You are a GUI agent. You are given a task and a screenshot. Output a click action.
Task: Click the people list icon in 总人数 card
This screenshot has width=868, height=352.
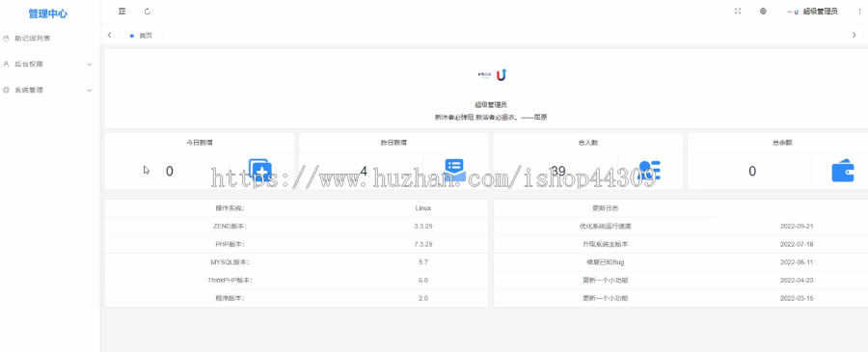click(x=649, y=171)
